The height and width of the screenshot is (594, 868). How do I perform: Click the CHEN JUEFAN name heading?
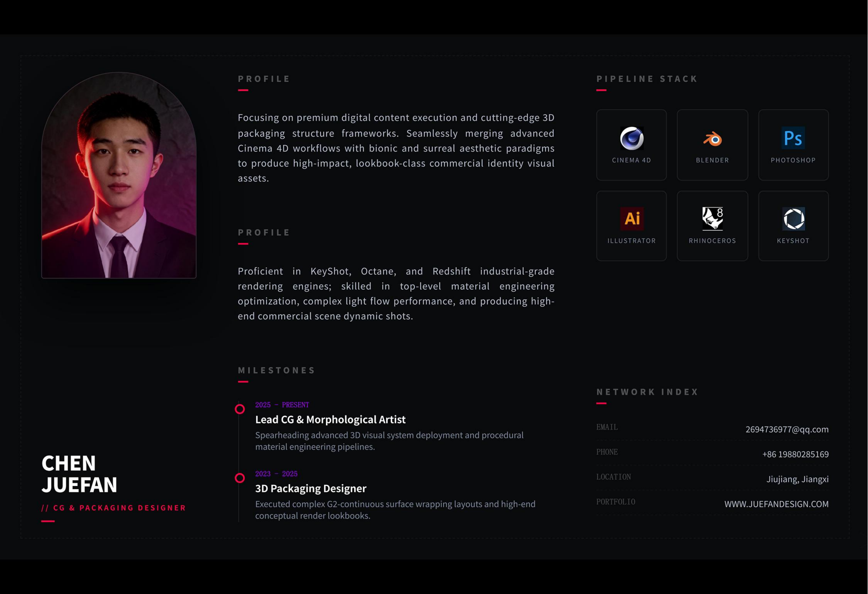click(x=79, y=474)
